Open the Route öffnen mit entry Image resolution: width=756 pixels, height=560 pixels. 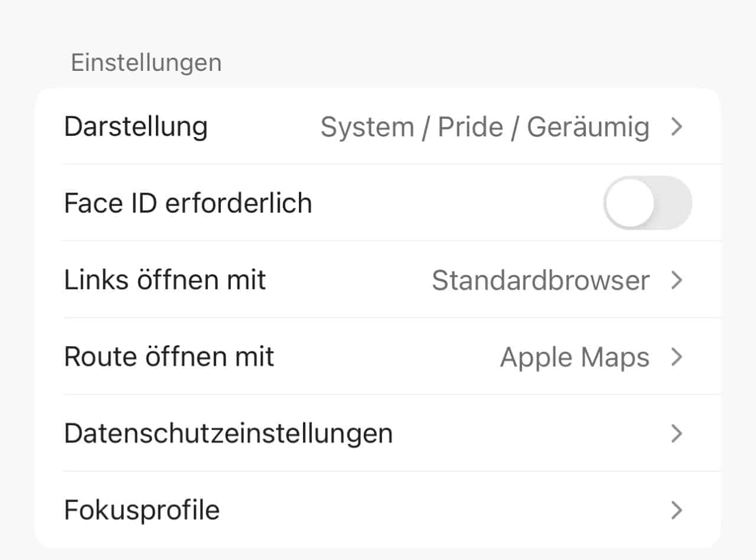coord(169,357)
